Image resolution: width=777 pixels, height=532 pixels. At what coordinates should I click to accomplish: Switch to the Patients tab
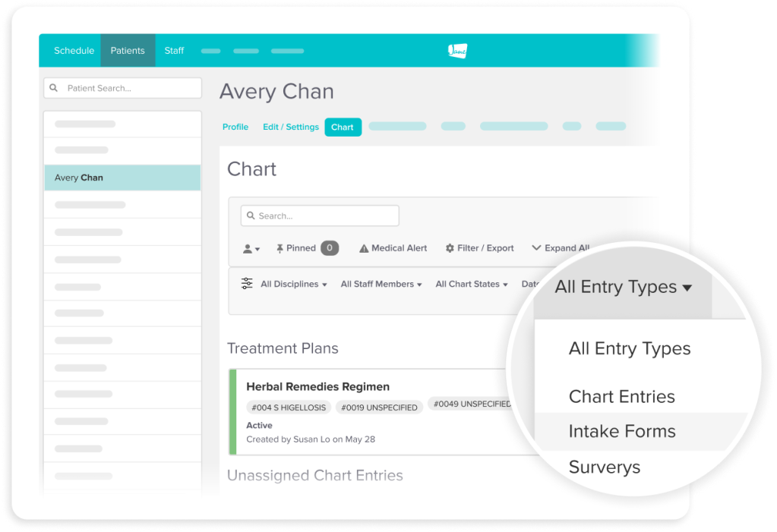[128, 50]
